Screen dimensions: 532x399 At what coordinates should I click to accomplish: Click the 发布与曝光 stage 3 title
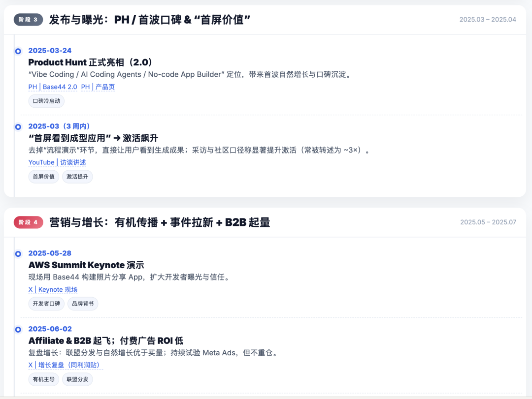point(150,20)
